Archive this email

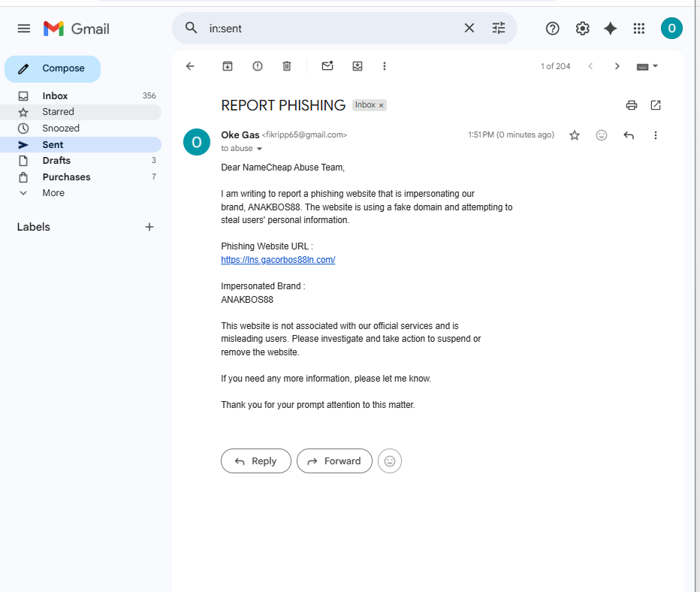pos(228,66)
